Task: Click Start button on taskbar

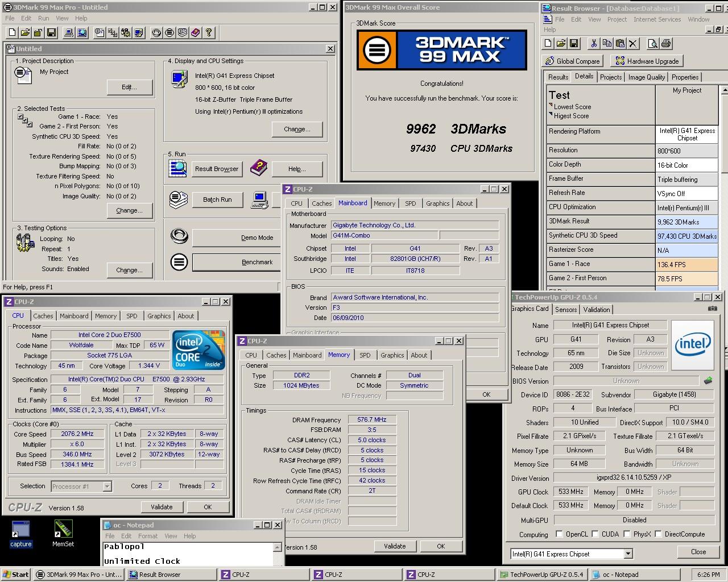Action: 15,575
